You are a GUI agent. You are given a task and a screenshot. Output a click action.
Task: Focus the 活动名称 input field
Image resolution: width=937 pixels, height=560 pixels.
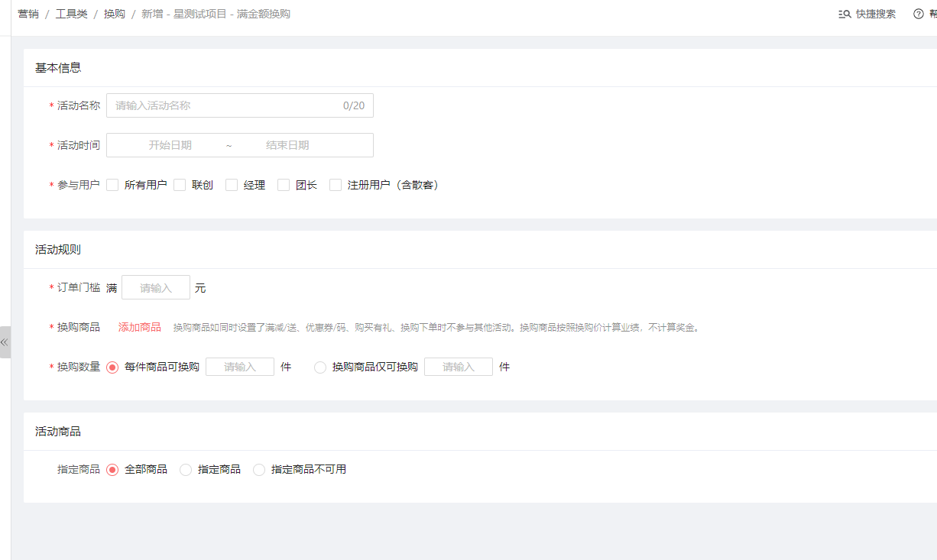click(225, 105)
